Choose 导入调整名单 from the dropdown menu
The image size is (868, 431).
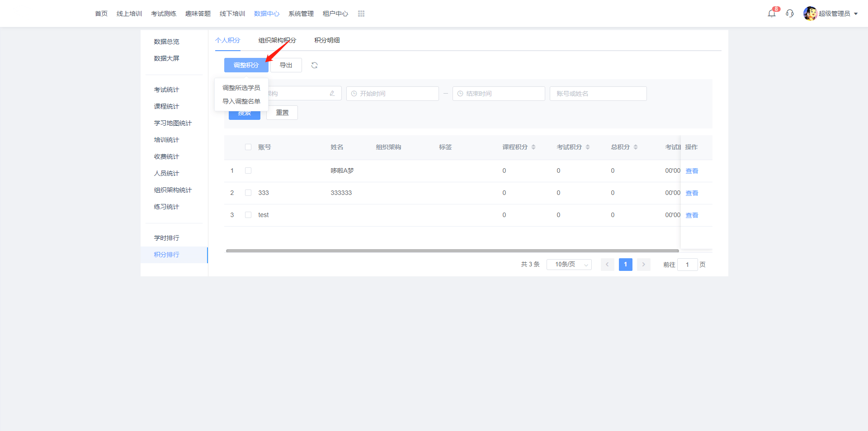[x=241, y=101]
